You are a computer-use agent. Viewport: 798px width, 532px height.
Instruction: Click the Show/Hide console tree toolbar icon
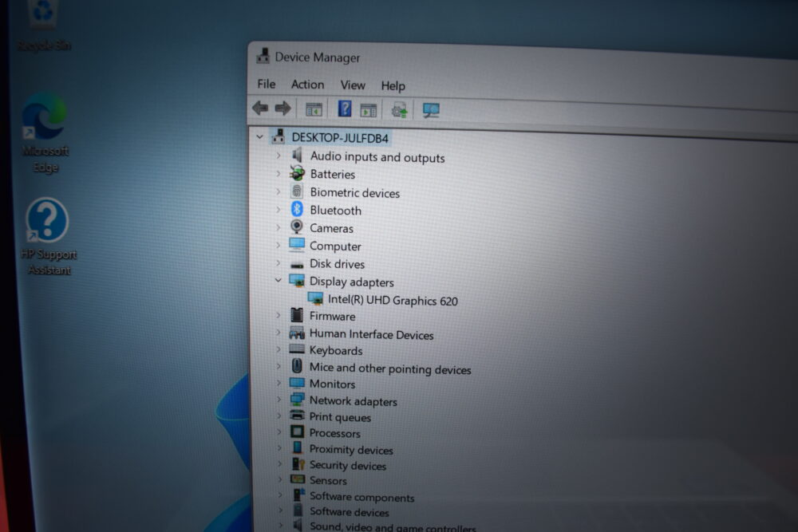click(x=314, y=109)
